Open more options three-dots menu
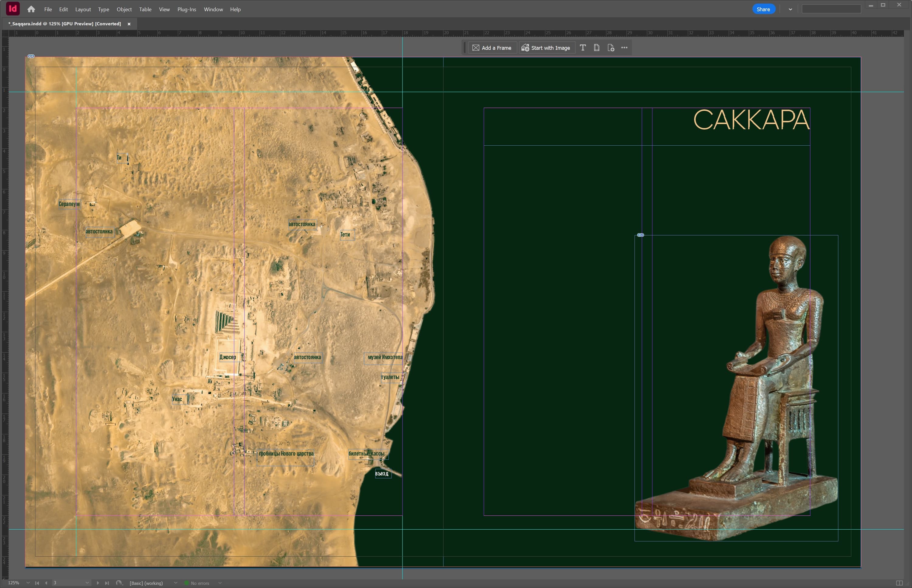The image size is (912, 588). 624,48
